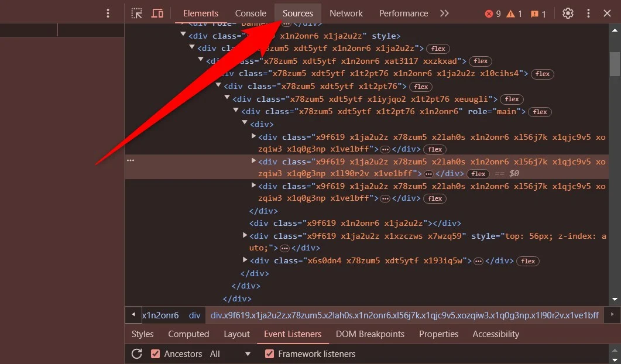Click flex badge on the role="main" div
This screenshot has width=621, height=364.
tap(540, 112)
